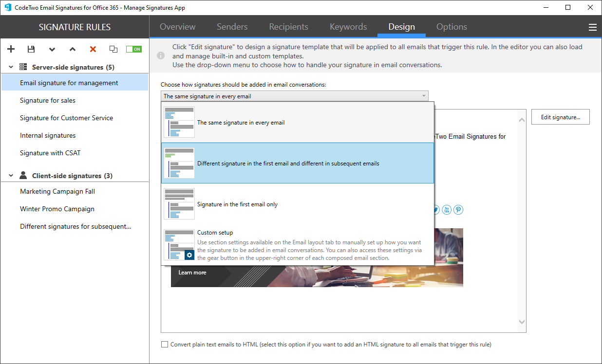
Task: Collapse the Server-side signatures group
Action: [10, 67]
